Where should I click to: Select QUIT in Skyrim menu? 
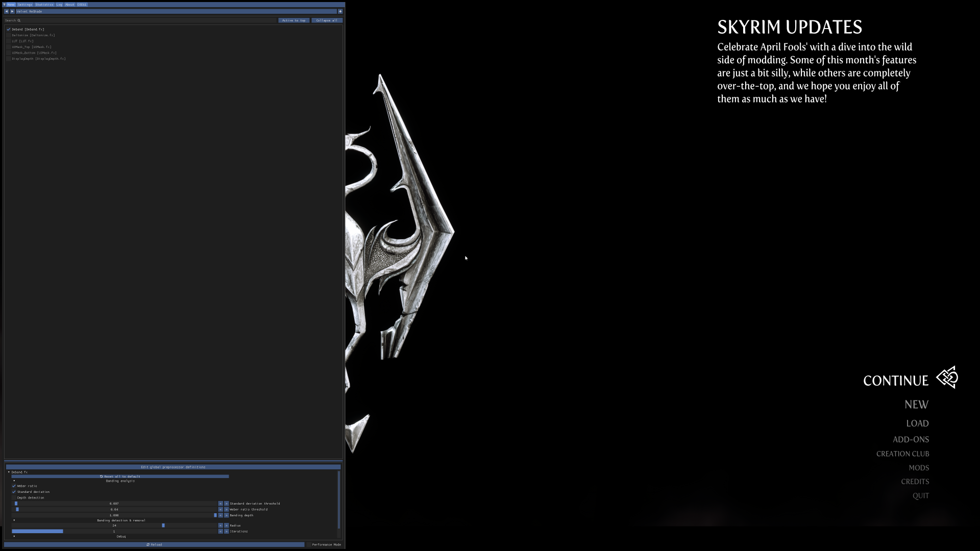pos(921,495)
